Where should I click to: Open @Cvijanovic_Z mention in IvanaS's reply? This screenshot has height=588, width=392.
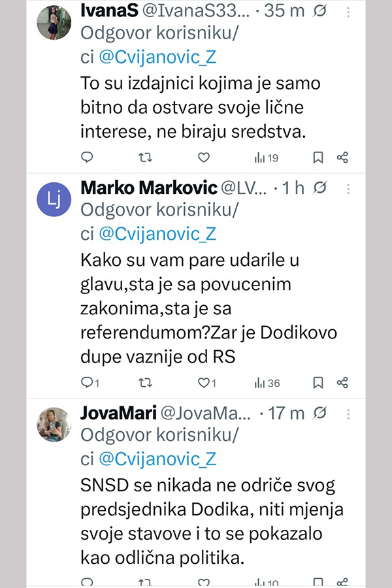click(157, 57)
